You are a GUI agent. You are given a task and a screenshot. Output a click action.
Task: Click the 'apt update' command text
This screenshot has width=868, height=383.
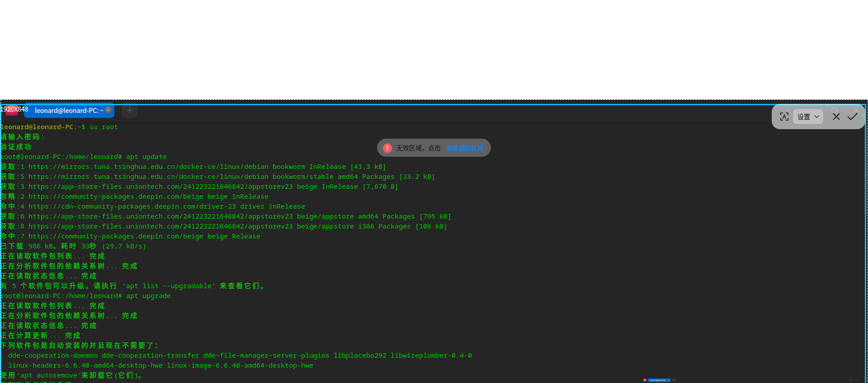[x=146, y=157]
